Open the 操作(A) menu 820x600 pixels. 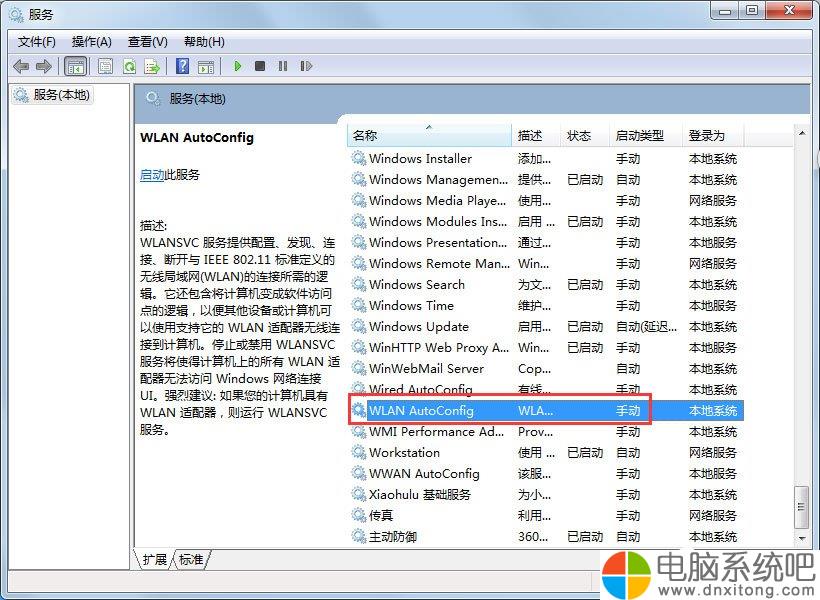pyautogui.click(x=92, y=42)
